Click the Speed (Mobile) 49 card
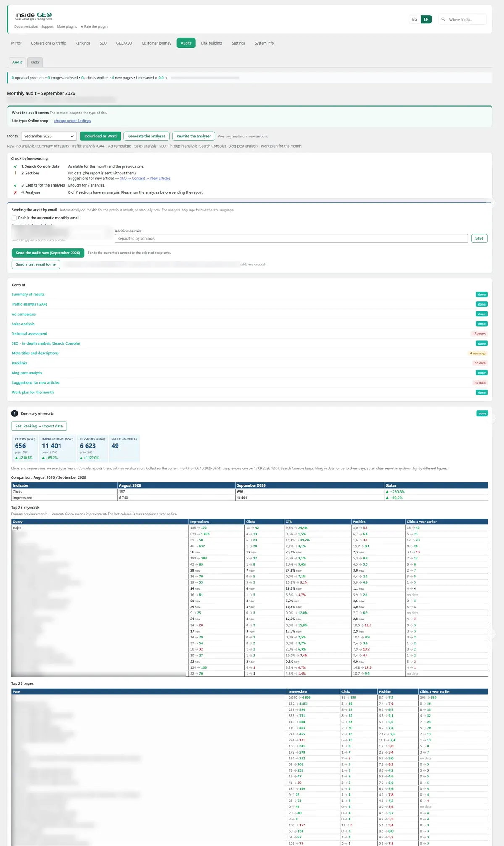 pos(124,448)
